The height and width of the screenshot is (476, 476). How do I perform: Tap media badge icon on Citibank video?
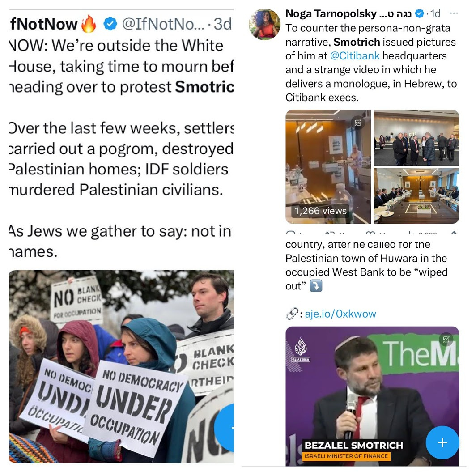[358, 123]
